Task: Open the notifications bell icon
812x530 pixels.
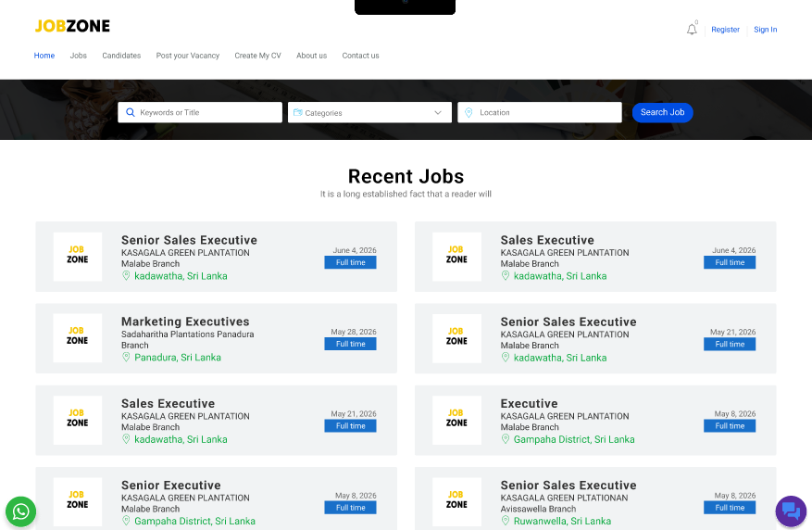Action: coord(692,30)
